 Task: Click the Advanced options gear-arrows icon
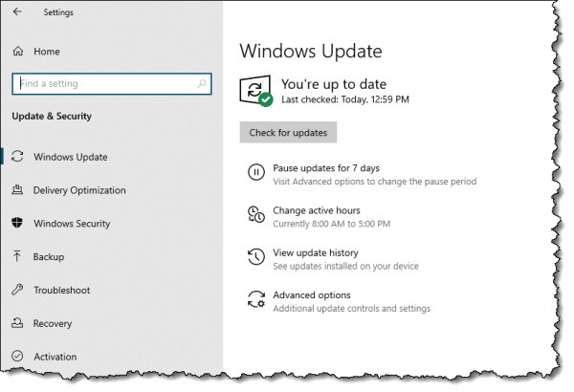pyautogui.click(x=256, y=299)
